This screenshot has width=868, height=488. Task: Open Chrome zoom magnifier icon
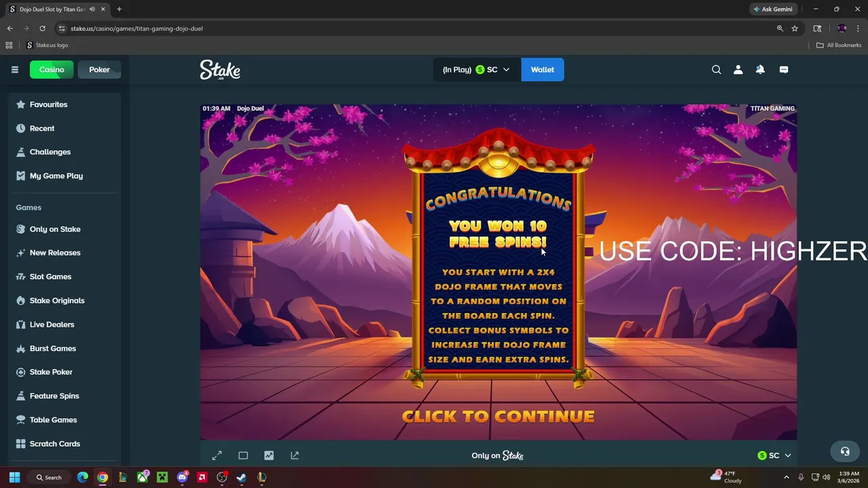pos(780,28)
